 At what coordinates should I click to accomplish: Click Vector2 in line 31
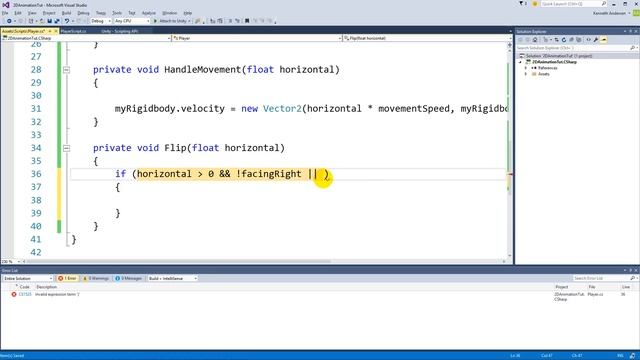(282, 109)
